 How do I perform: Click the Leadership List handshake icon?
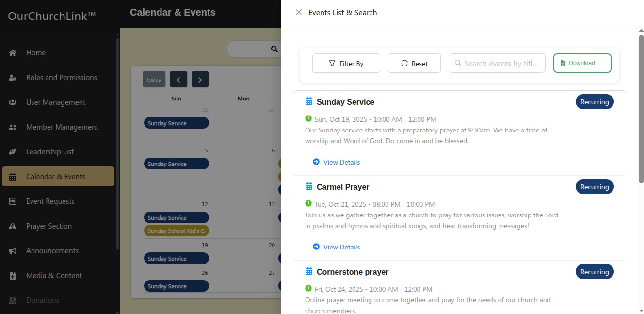13,152
